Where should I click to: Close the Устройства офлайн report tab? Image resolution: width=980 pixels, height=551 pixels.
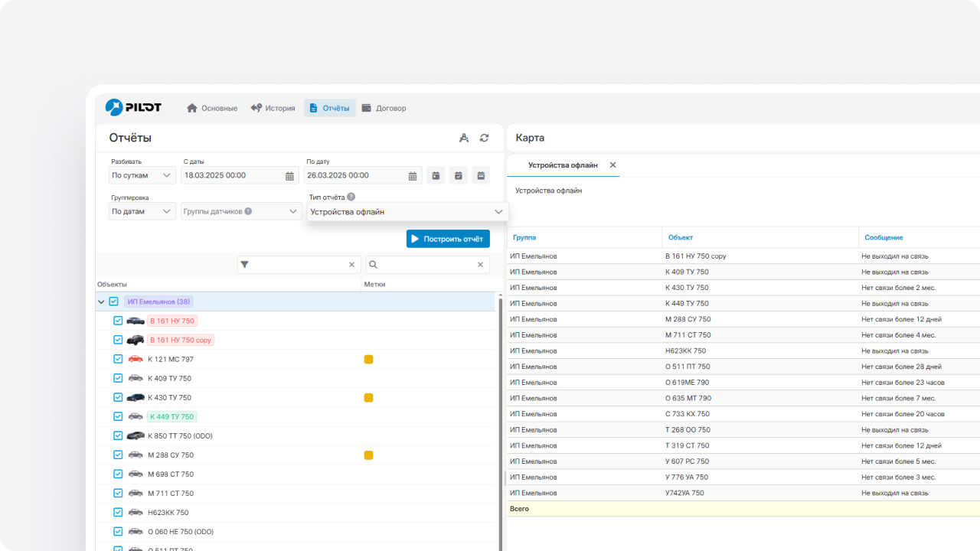[612, 165]
